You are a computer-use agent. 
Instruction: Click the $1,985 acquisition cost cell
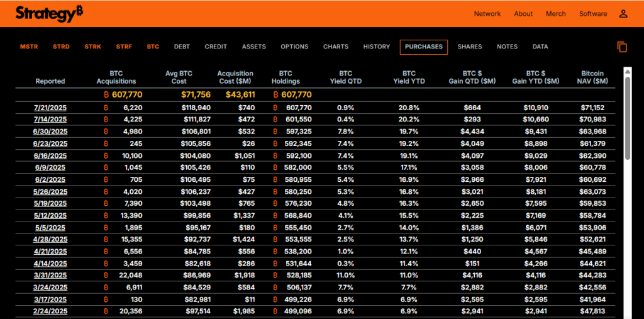244,311
